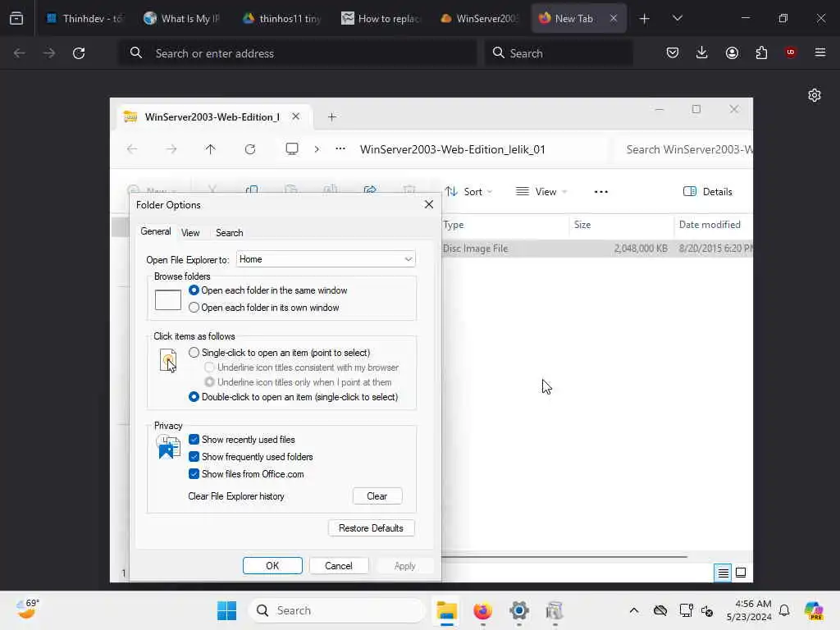Open See more ellipsis in Explorer toolbar
Image resolution: width=840 pixels, height=630 pixels.
(x=600, y=192)
